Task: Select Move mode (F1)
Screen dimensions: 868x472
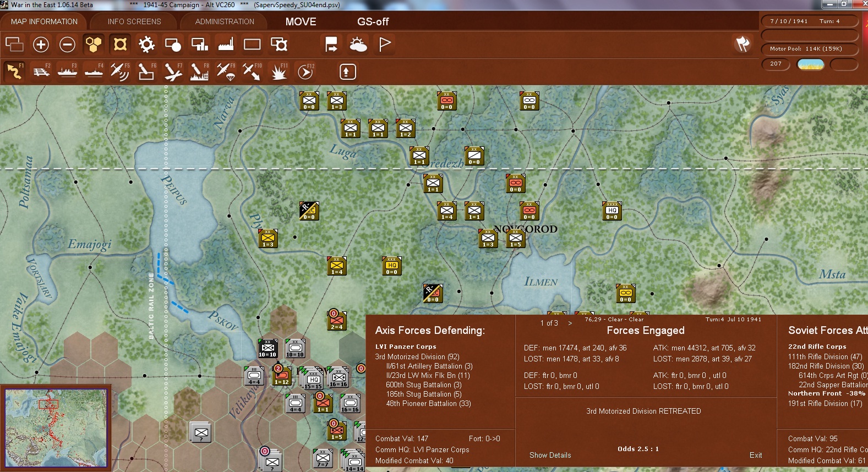Action: point(14,72)
